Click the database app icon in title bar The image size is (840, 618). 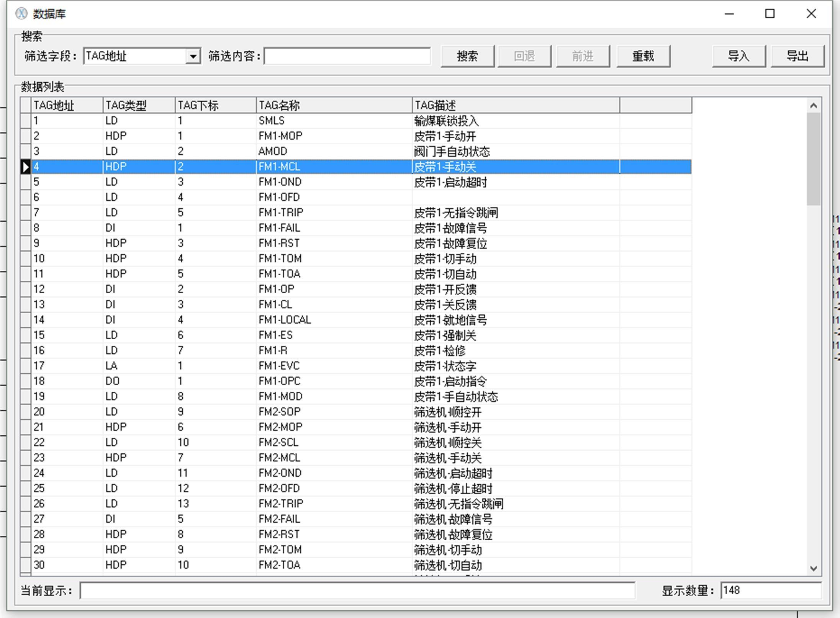point(21,14)
